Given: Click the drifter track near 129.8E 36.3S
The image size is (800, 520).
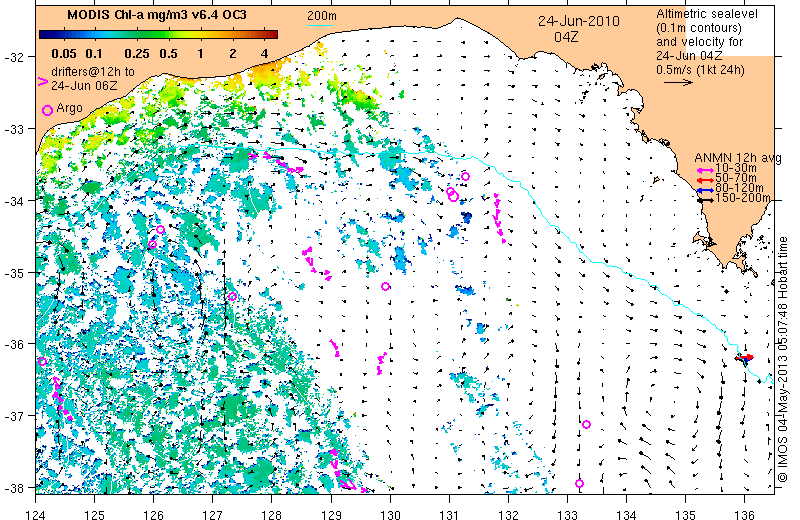Looking at the screenshot, I should [x=381, y=363].
